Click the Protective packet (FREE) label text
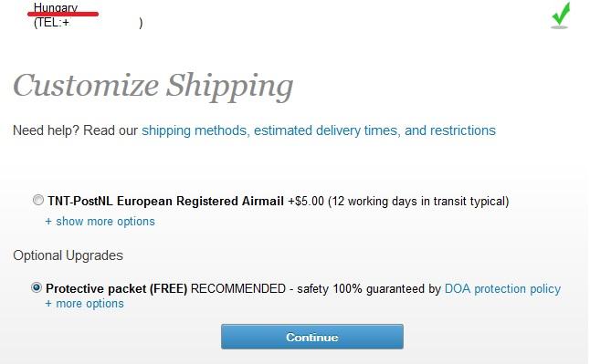Screen dimensions: 590x364 coord(117,289)
